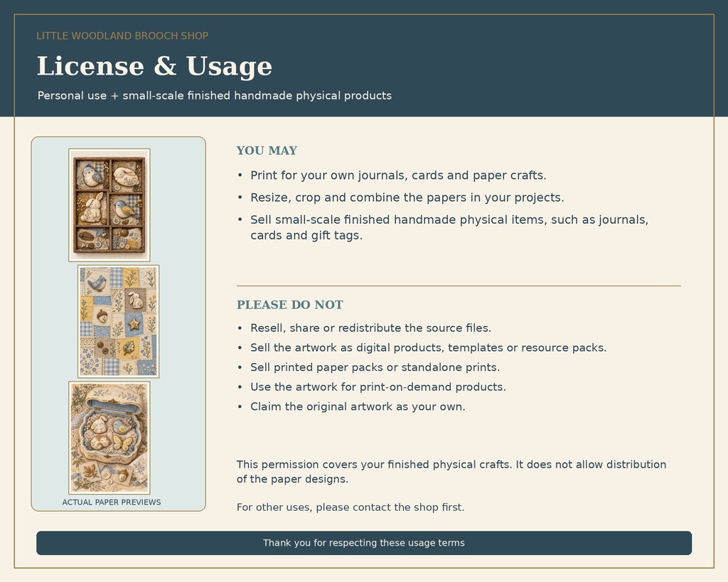This screenshot has width=728, height=582.
Task: Click 'Print for your own journals' bullet
Action: [x=398, y=176]
